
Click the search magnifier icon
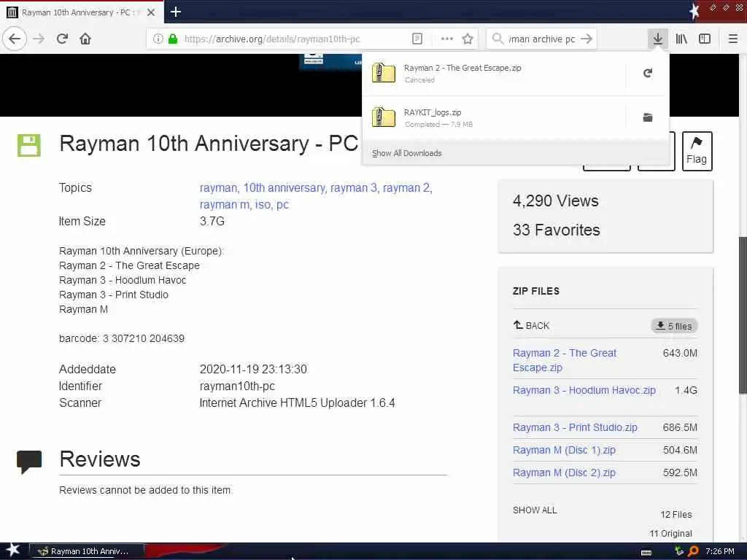[x=498, y=39]
